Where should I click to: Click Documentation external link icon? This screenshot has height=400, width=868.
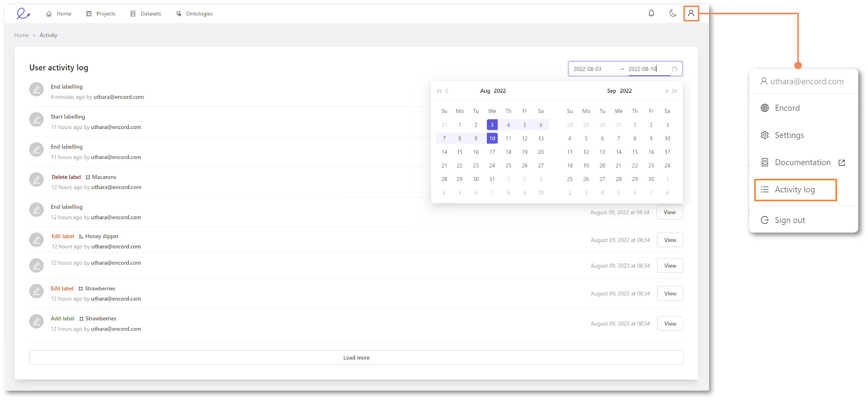(841, 163)
